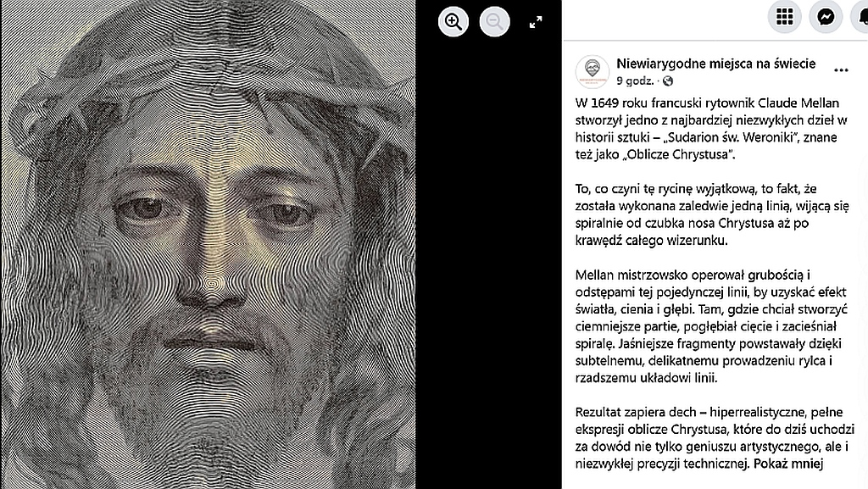Click the paragraph starting "To, co czyni"
The height and width of the screenshot is (489, 868).
pos(710,216)
